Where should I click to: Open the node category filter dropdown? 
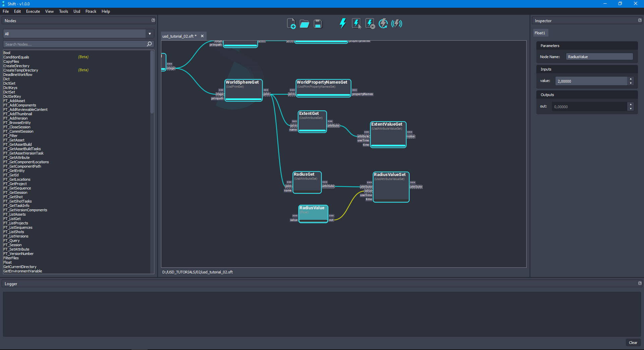149,34
